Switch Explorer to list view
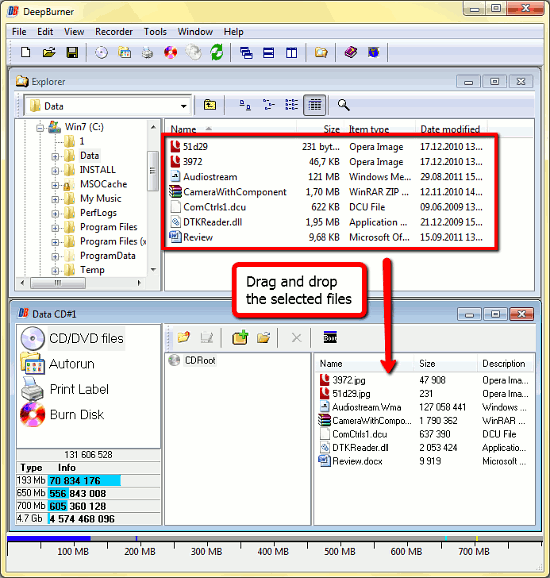Screen dimensions: 550x578 (292, 105)
